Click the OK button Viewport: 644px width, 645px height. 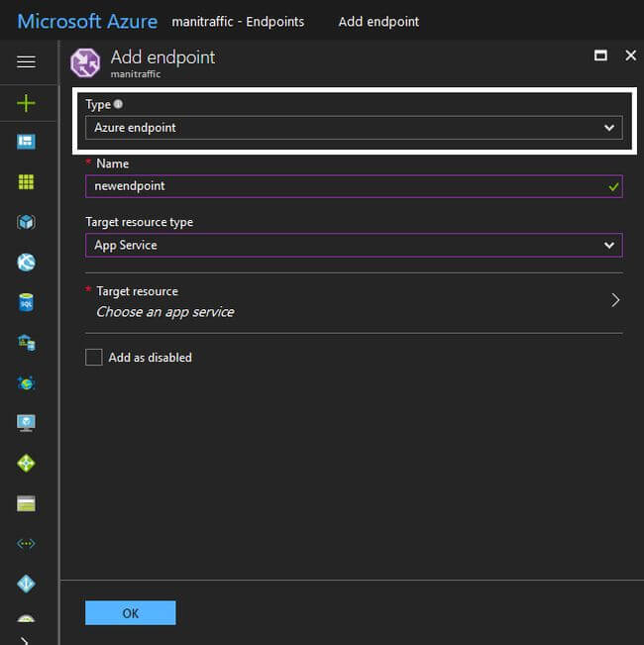tap(130, 613)
